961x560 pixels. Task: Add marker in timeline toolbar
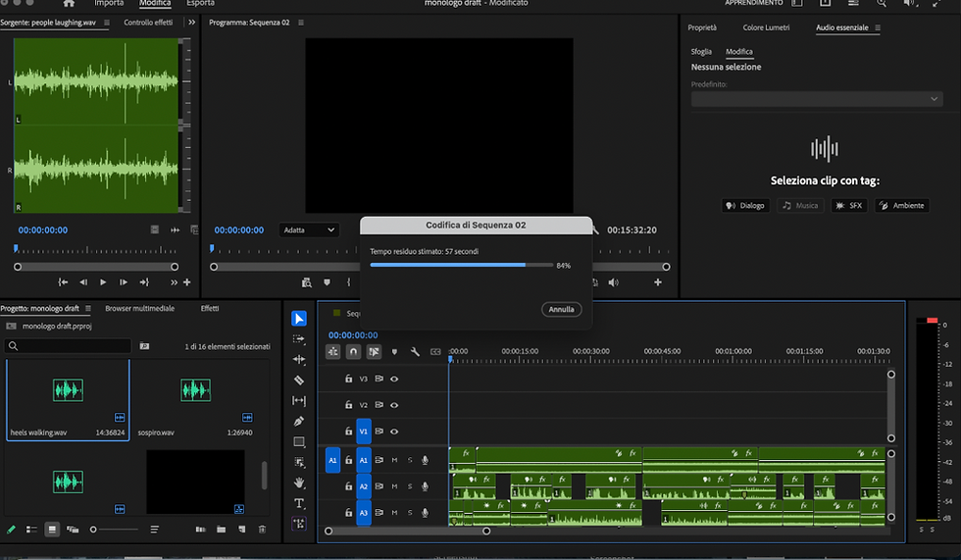coord(394,352)
